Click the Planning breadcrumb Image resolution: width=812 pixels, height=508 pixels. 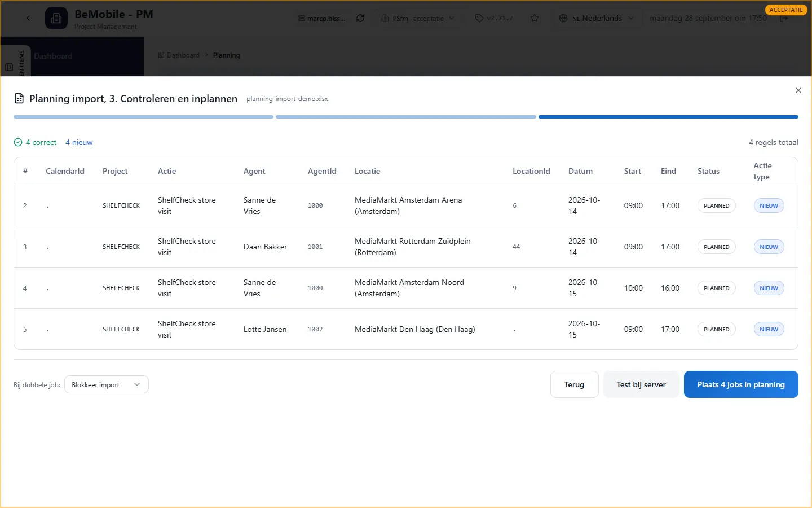(x=226, y=55)
